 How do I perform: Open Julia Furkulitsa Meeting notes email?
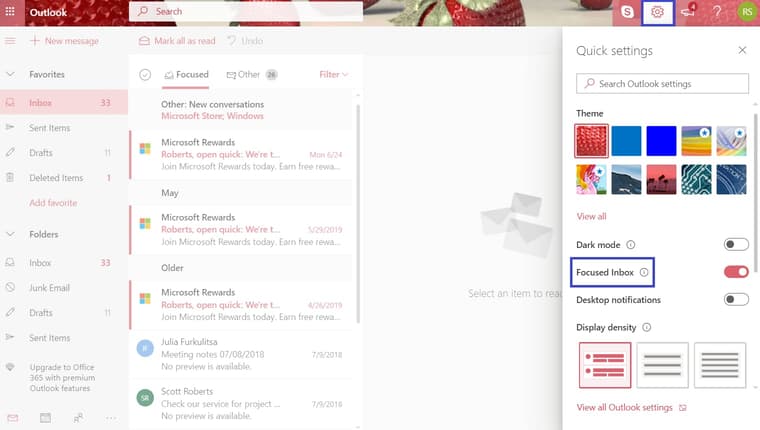pyautogui.click(x=242, y=354)
